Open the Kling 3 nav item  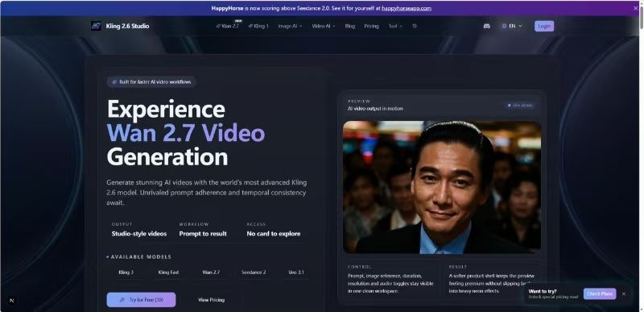[x=258, y=26]
